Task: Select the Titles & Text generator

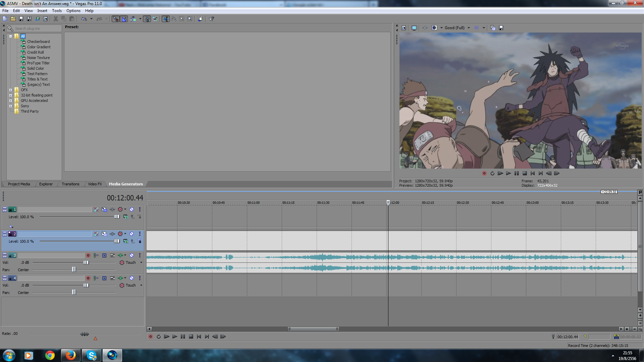Action: 37,79
